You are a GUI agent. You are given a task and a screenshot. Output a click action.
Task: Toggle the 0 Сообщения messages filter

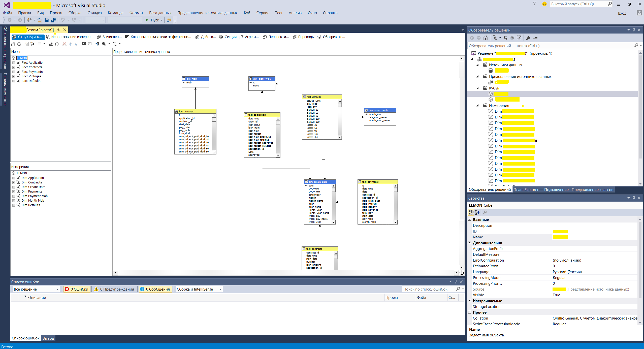coord(155,289)
